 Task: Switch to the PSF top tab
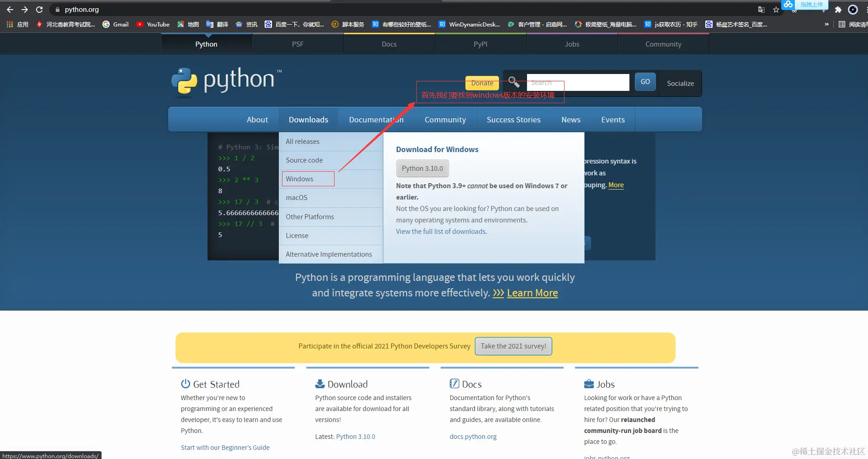point(298,44)
